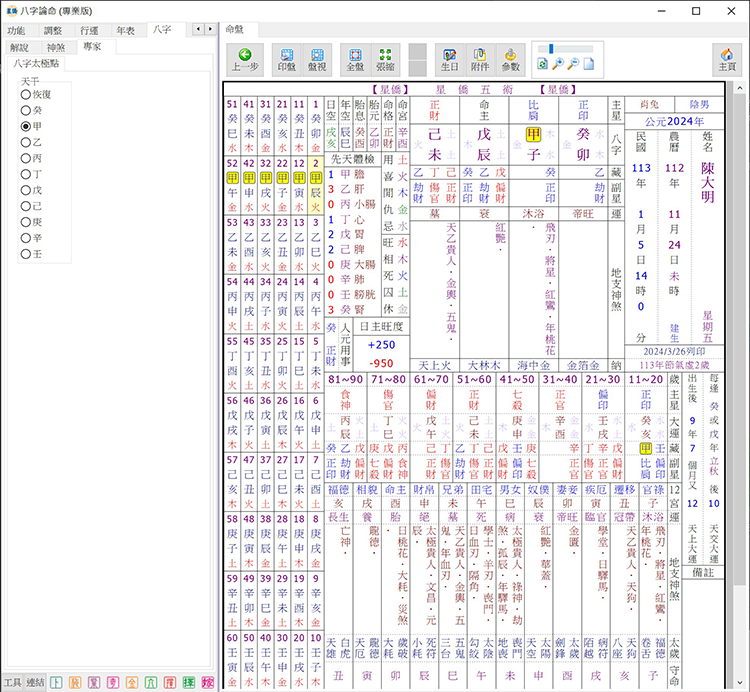Zoom in with the magnifier plus icon
The height and width of the screenshot is (692, 750).
558,64
